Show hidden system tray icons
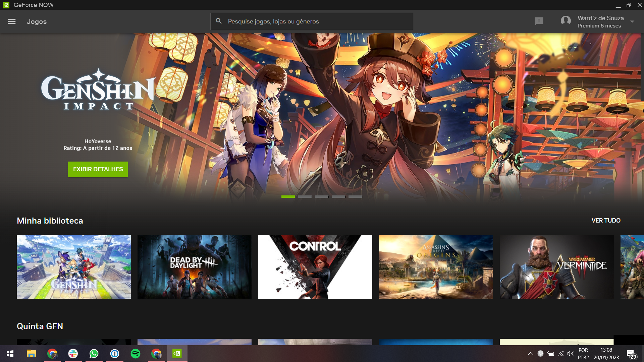Image resolution: width=644 pixels, height=362 pixels. (x=531, y=354)
